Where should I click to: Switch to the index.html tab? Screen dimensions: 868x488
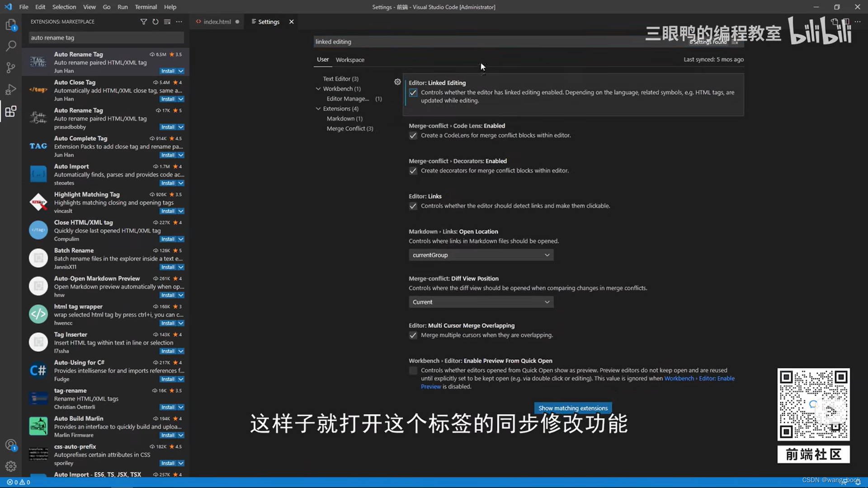click(217, 21)
